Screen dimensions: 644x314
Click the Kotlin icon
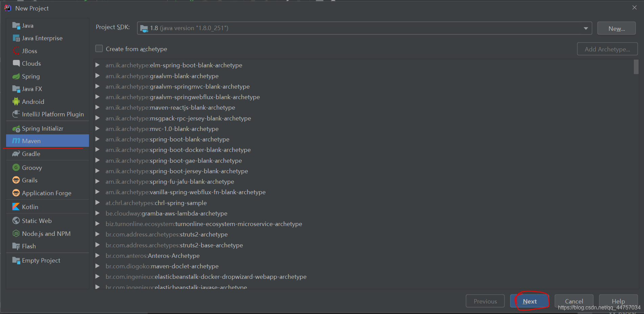[16, 207]
